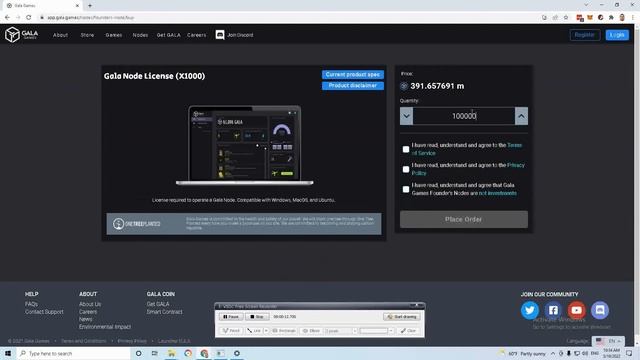Open Gala Twitter community page

[529, 310]
